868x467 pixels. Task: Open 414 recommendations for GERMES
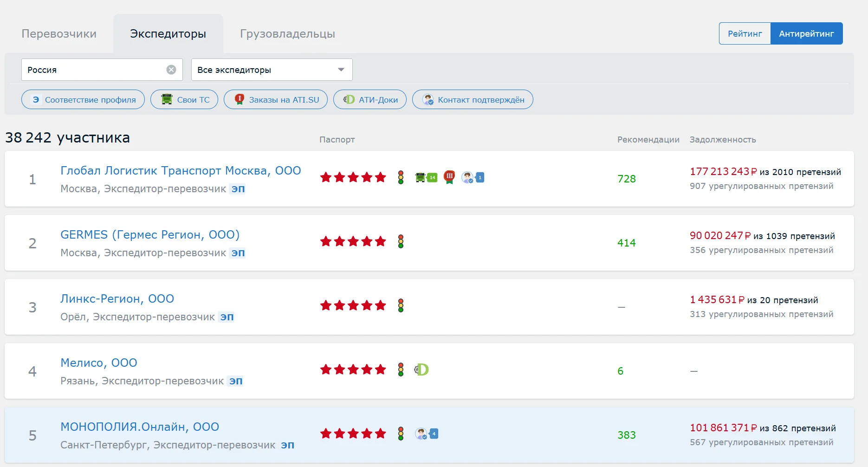(x=627, y=243)
